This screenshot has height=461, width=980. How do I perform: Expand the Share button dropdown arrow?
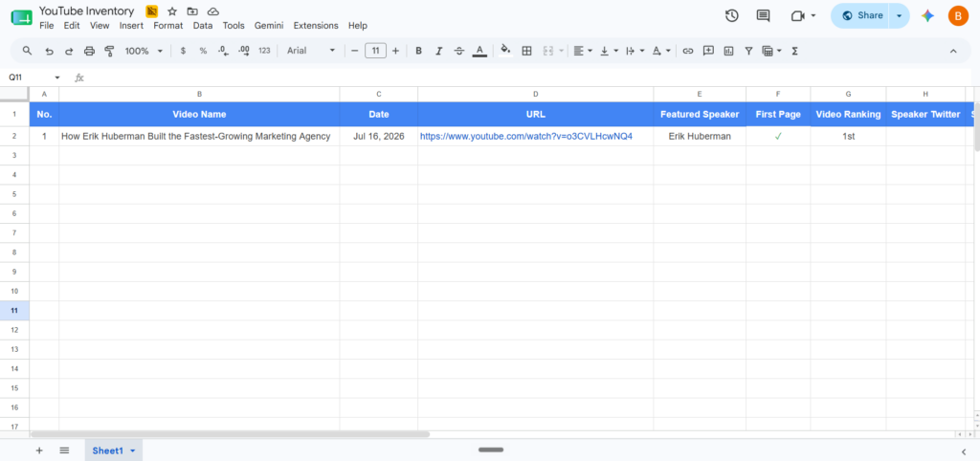[900, 15]
